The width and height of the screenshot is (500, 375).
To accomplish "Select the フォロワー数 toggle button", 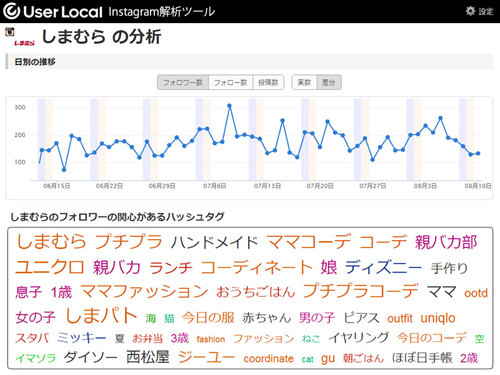I will [x=183, y=82].
